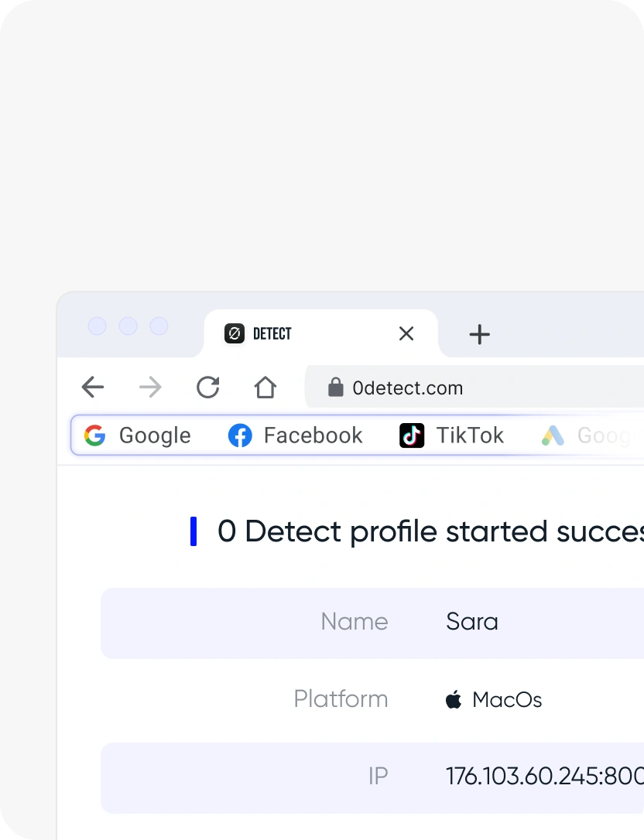Image resolution: width=644 pixels, height=840 pixels.
Task: Click the browser back arrow
Action: pos(93,387)
